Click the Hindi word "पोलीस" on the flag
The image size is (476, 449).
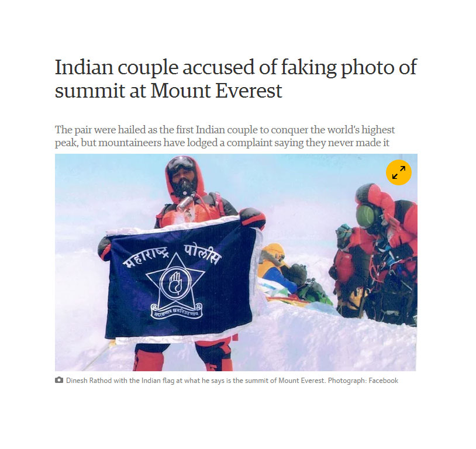(202, 254)
